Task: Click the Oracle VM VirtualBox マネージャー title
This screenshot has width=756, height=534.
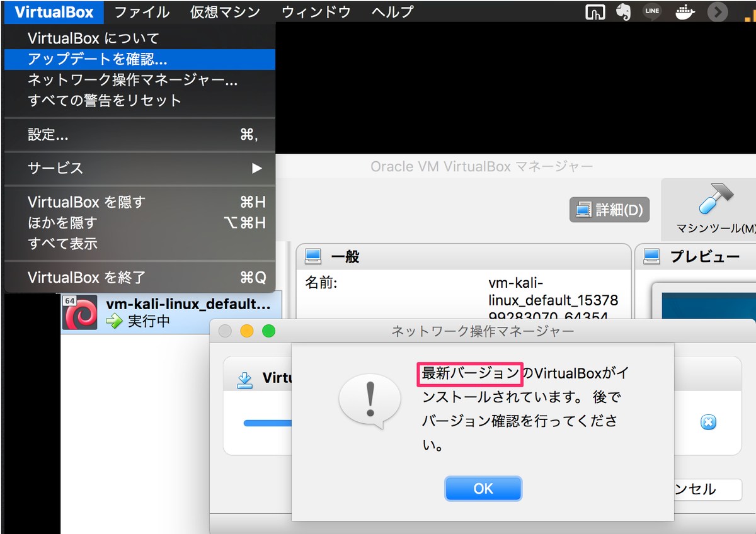Action: [481, 167]
